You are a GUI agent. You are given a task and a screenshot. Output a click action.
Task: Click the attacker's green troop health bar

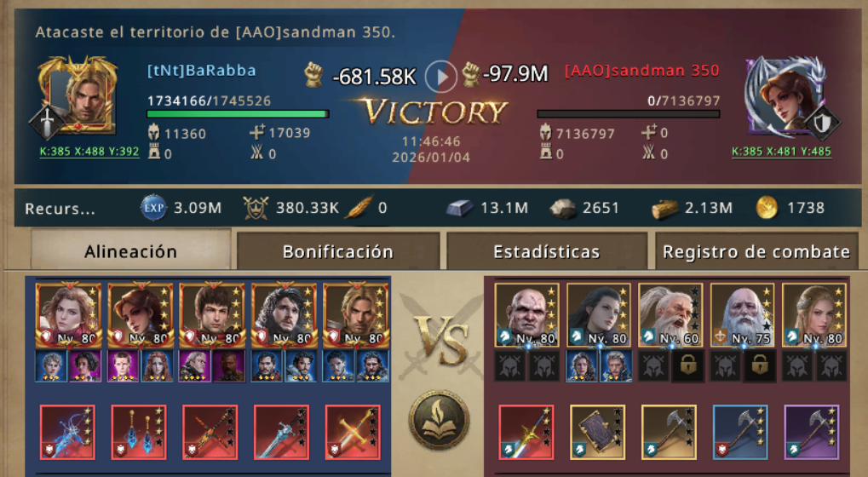pyautogui.click(x=238, y=114)
